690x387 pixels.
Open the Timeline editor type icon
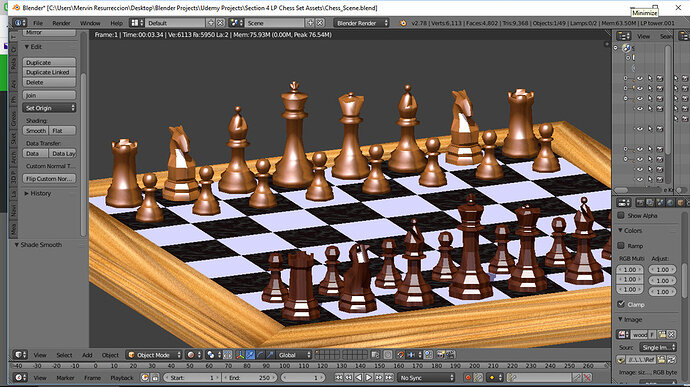[20, 377]
